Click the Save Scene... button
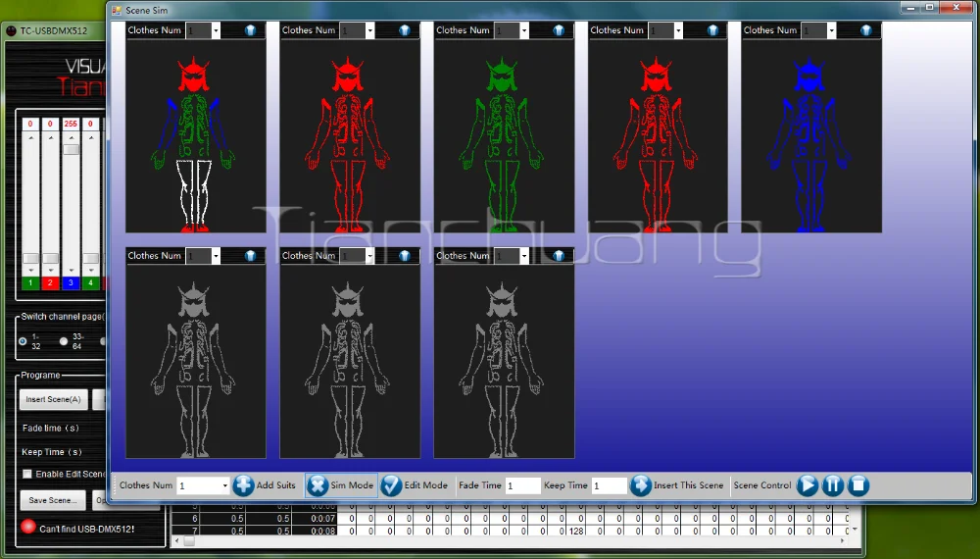This screenshot has height=559, width=980. tap(53, 500)
